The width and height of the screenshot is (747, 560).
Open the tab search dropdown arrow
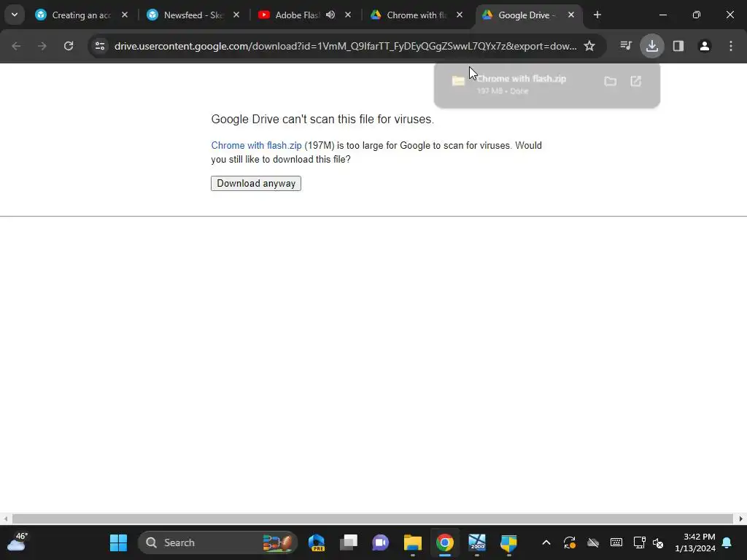pyautogui.click(x=15, y=15)
